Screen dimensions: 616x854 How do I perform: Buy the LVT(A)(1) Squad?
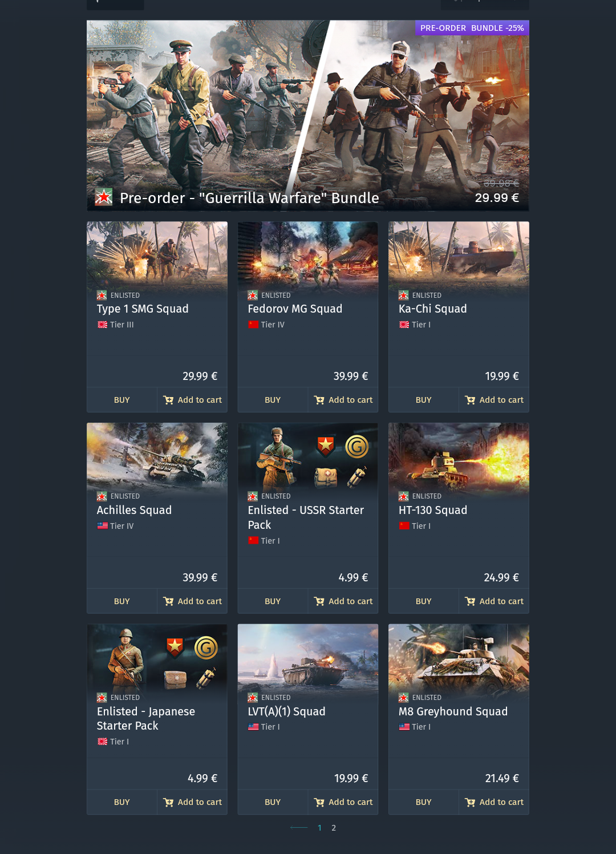[273, 802]
